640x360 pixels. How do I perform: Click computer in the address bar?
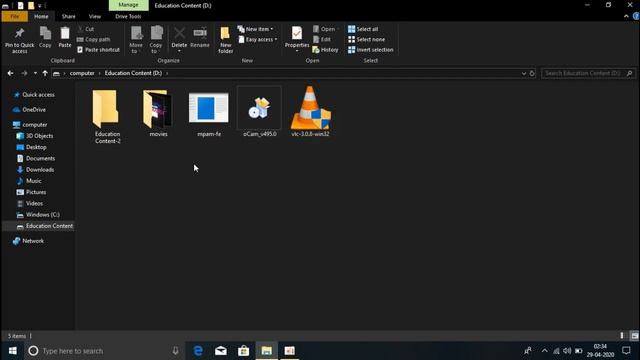click(82, 73)
